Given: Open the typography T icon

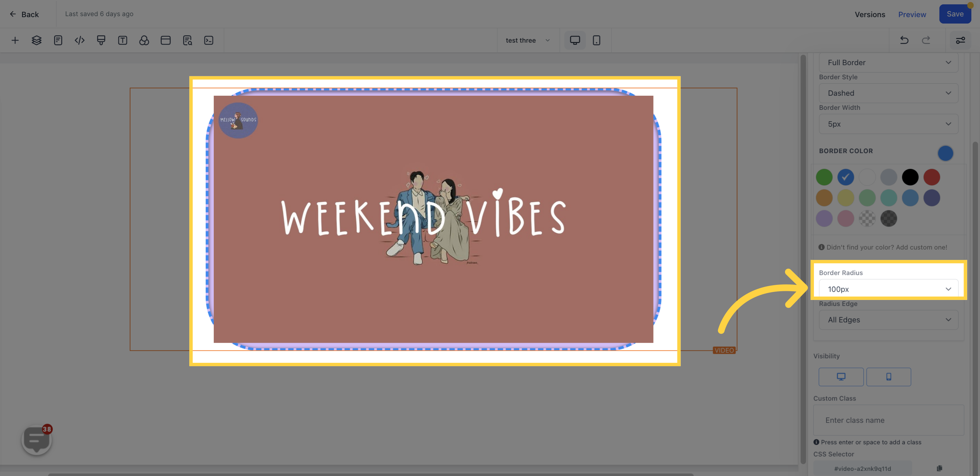Looking at the screenshot, I should [x=122, y=40].
